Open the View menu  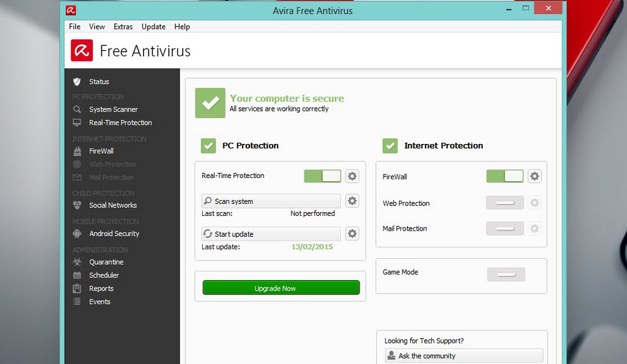pyautogui.click(x=97, y=27)
